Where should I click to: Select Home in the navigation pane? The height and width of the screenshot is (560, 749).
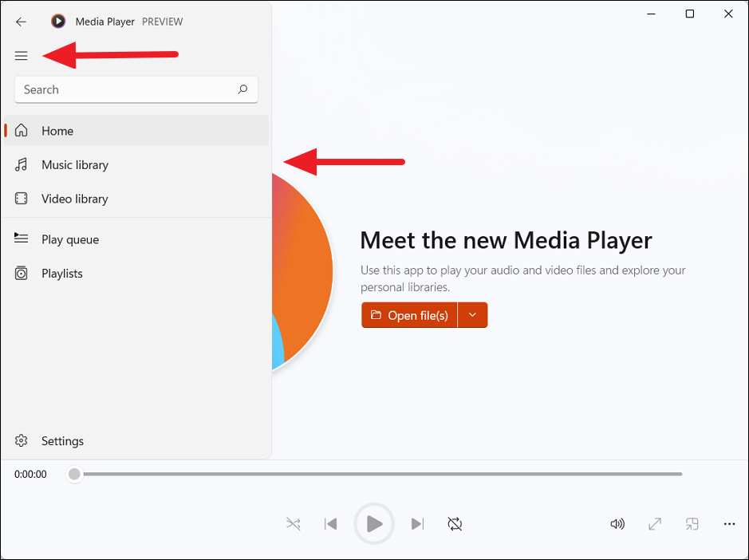136,131
